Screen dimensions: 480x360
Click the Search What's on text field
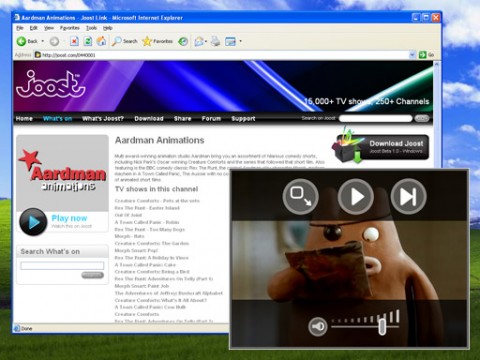click(x=62, y=266)
